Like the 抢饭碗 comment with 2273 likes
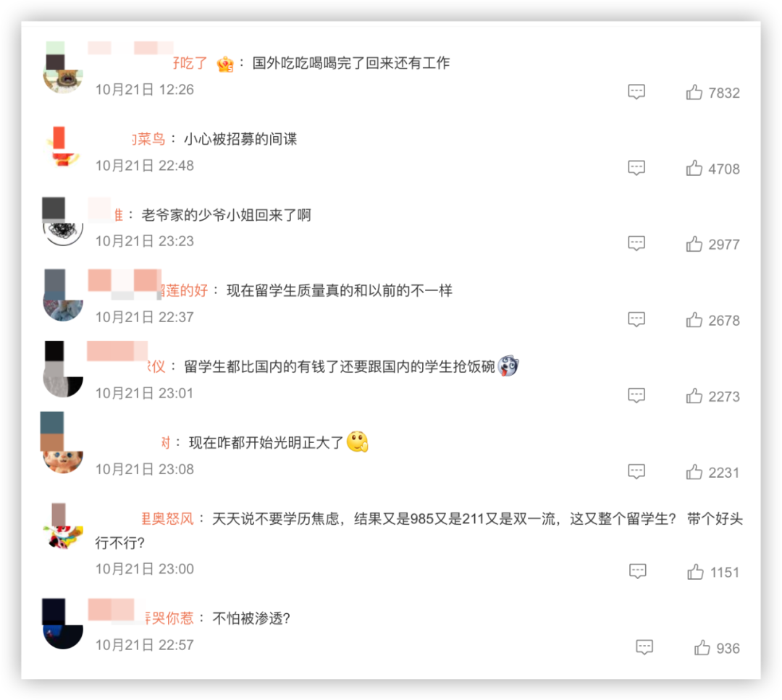The image size is (782, 700). pyautogui.click(x=694, y=396)
